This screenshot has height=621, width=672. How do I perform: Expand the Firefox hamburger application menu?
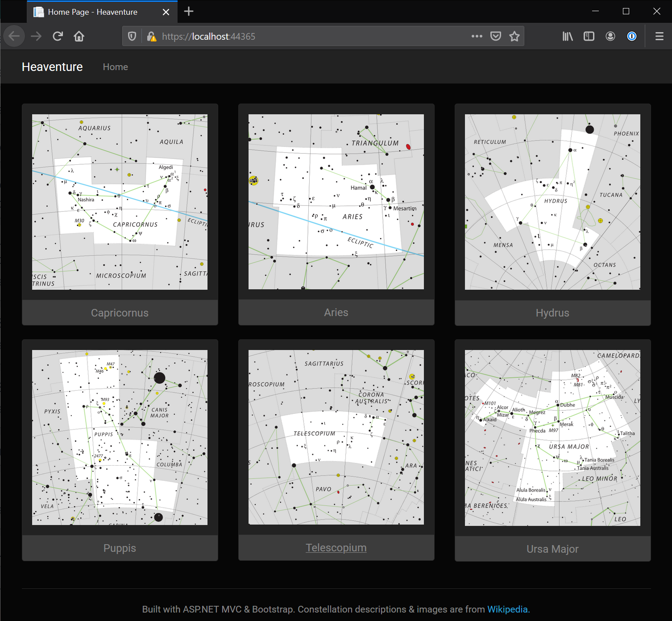(660, 36)
